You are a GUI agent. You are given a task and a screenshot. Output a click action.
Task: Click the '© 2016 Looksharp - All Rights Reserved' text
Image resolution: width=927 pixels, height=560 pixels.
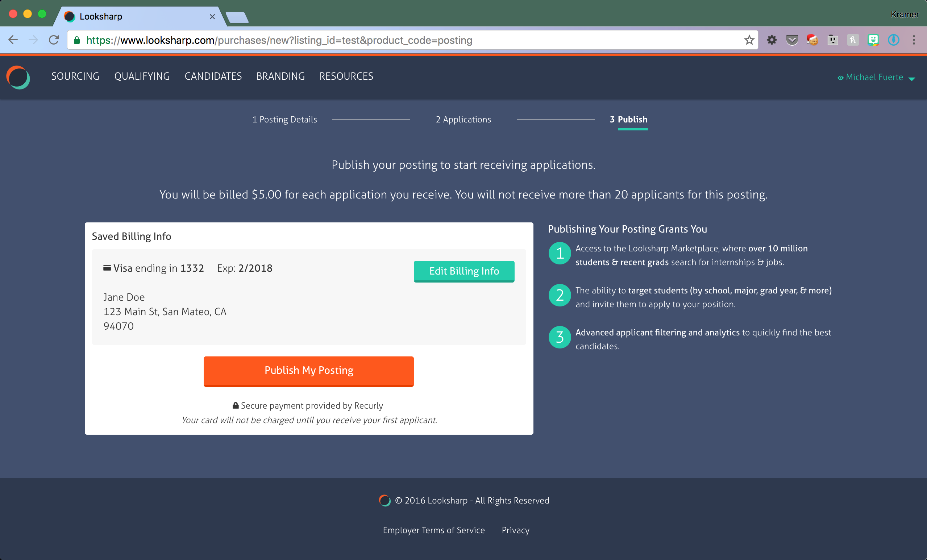pyautogui.click(x=472, y=500)
